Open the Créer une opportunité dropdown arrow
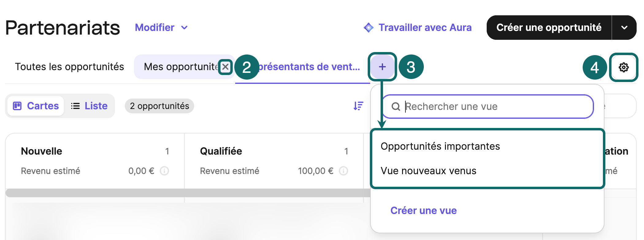The width and height of the screenshot is (644, 240). point(624,28)
